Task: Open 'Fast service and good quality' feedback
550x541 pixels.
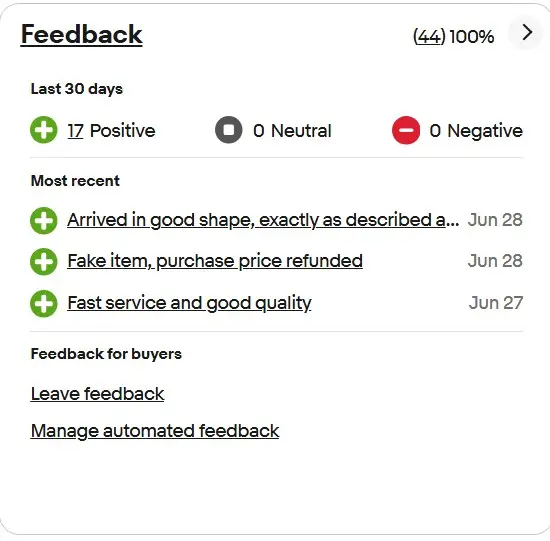Action: click(x=189, y=303)
